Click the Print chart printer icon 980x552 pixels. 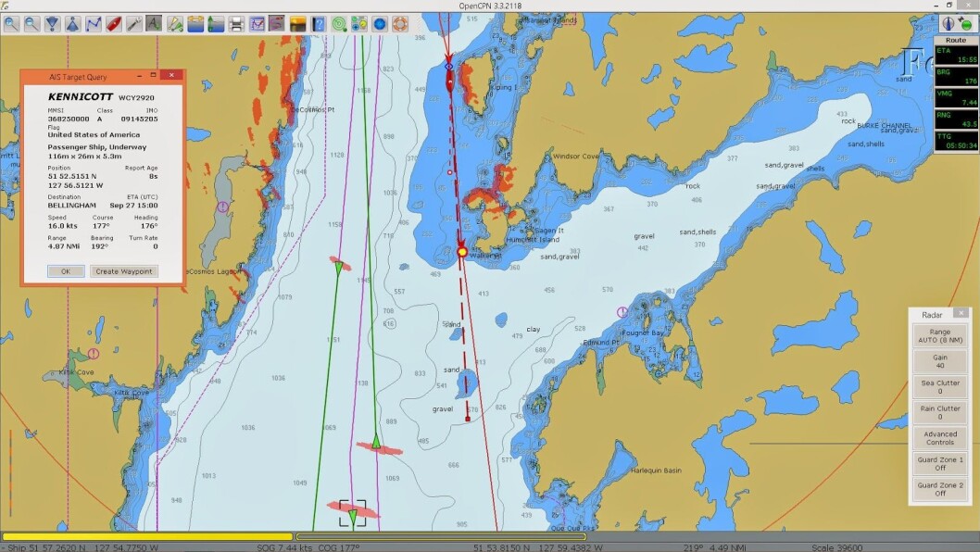[236, 24]
